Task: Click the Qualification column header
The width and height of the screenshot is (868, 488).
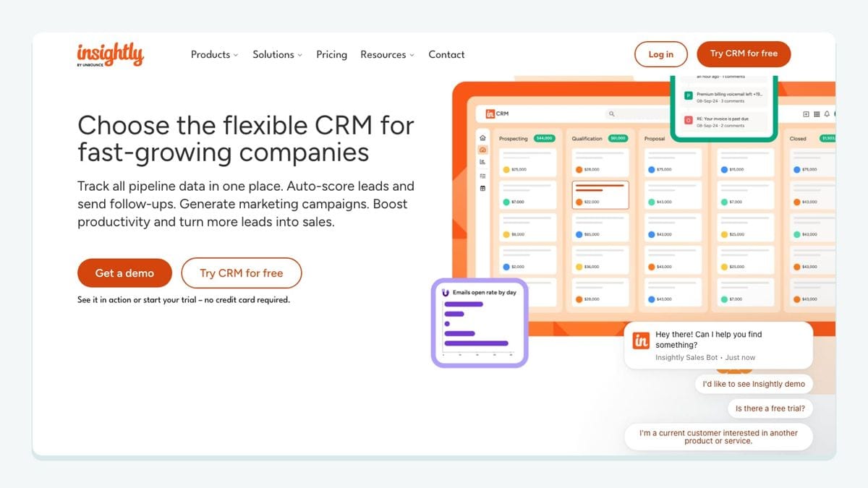Action: [587, 138]
